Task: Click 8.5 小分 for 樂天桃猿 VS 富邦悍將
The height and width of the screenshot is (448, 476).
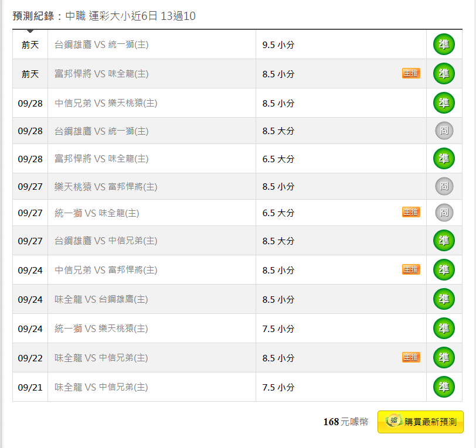Action: pos(278,187)
